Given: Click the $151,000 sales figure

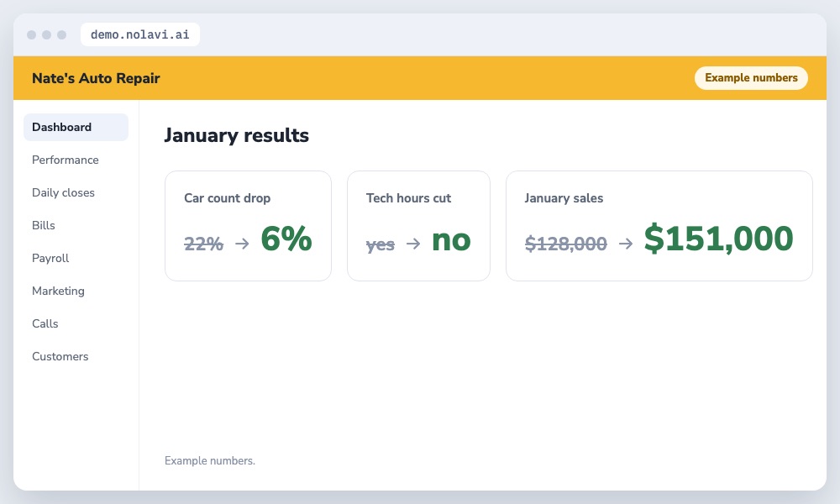Looking at the screenshot, I should [718, 239].
